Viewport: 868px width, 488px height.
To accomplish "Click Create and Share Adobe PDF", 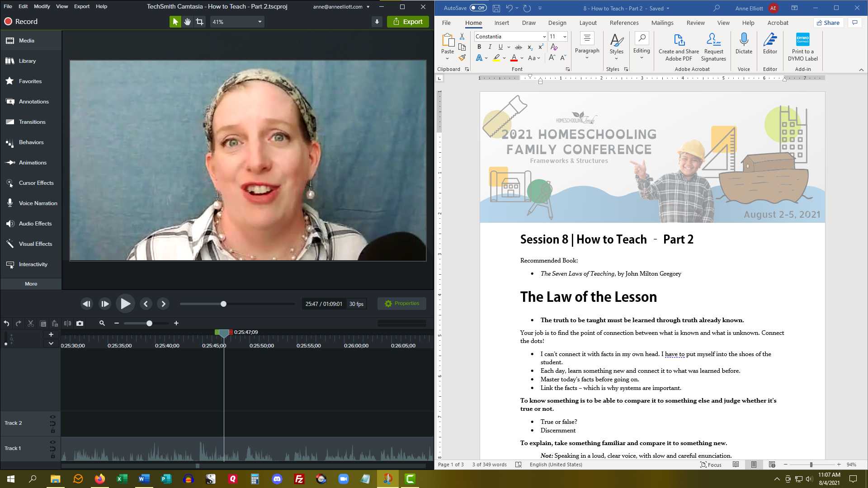I will coord(679,47).
